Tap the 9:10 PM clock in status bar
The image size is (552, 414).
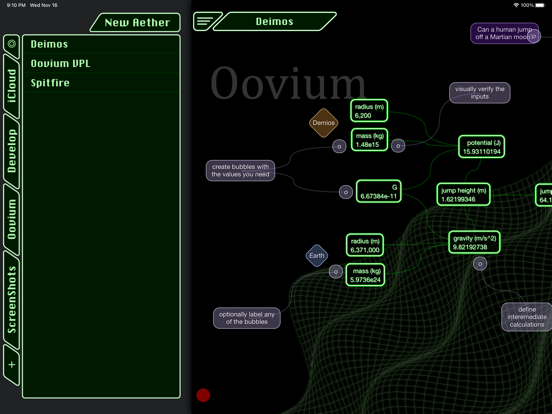pyautogui.click(x=16, y=5)
